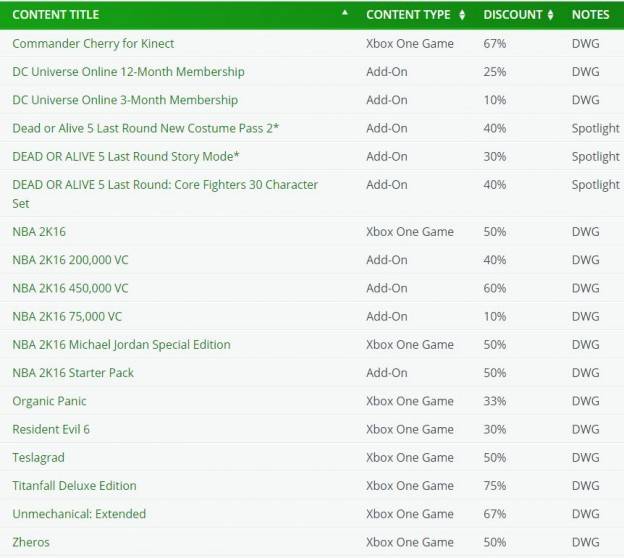
Task: Click Xbox One Game type for Zheros
Action: click(x=410, y=542)
